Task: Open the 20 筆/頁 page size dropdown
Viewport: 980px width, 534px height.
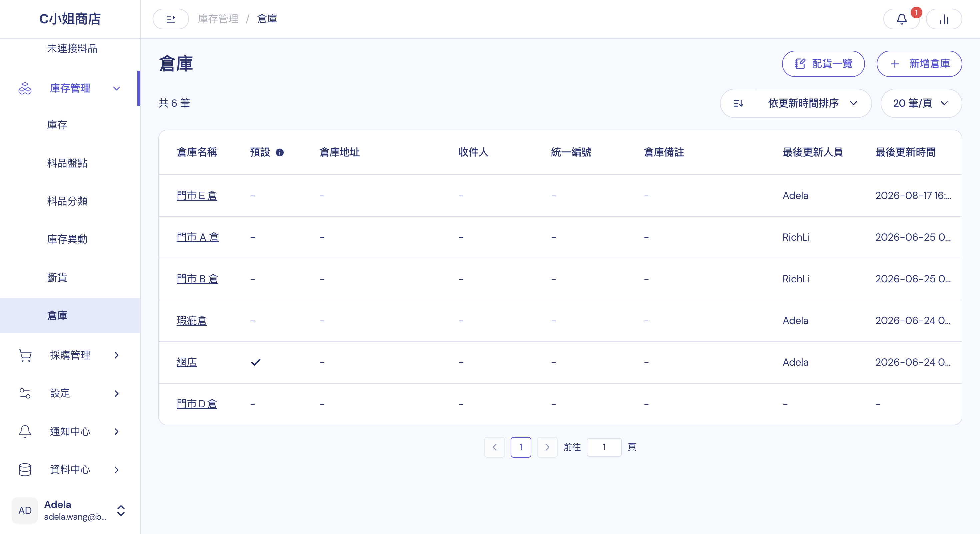Action: tap(921, 103)
